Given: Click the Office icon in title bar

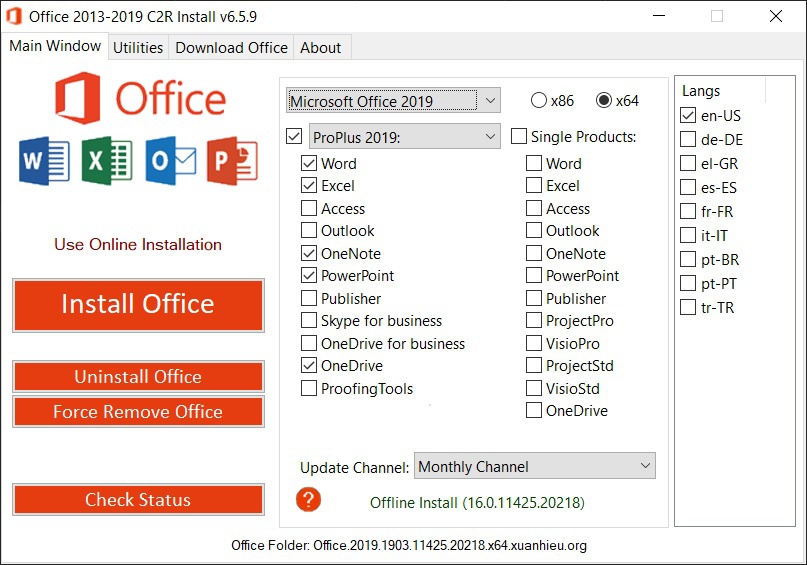Looking at the screenshot, I should coord(14,16).
